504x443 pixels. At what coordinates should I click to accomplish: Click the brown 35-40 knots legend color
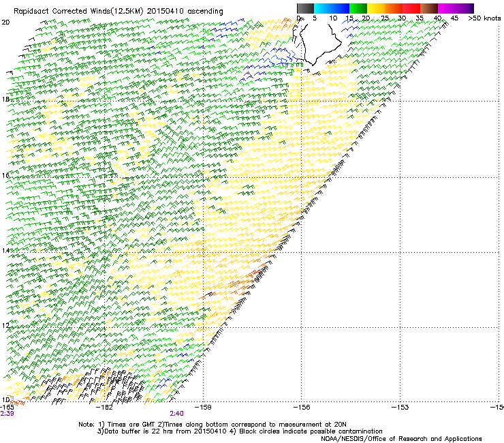click(x=429, y=8)
